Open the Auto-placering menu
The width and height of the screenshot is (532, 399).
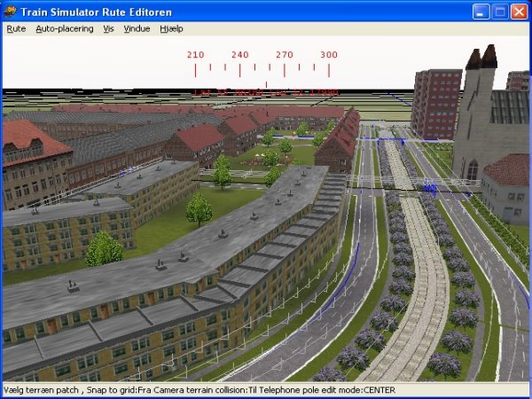[64, 28]
